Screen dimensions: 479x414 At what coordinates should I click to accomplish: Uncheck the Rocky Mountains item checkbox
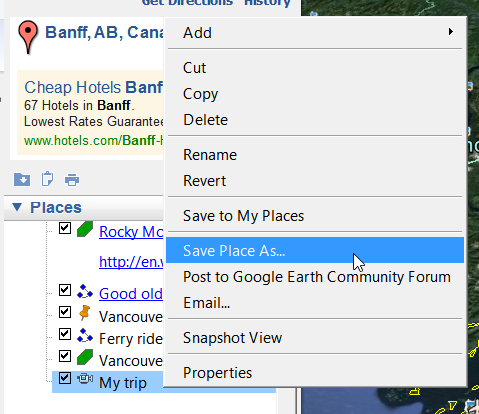(65, 228)
